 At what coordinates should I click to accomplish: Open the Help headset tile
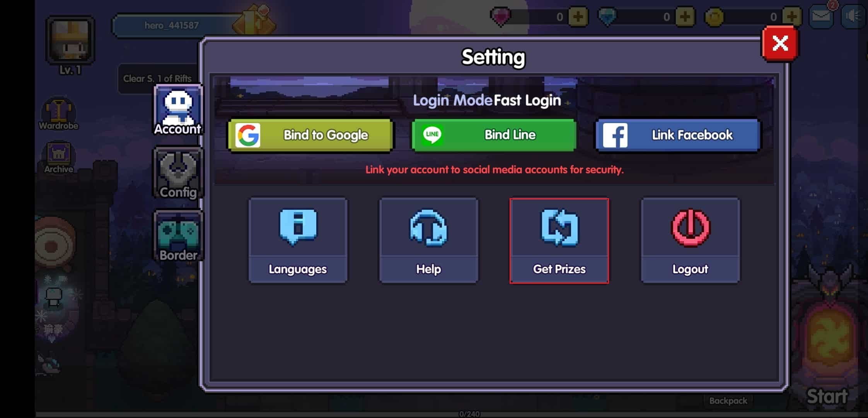tap(428, 240)
